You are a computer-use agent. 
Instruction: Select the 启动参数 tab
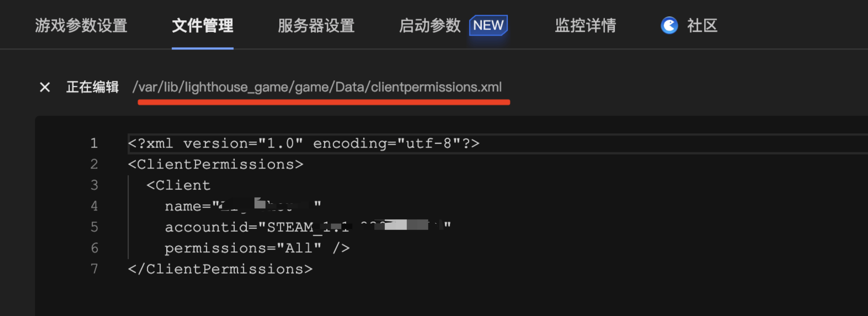tap(430, 26)
